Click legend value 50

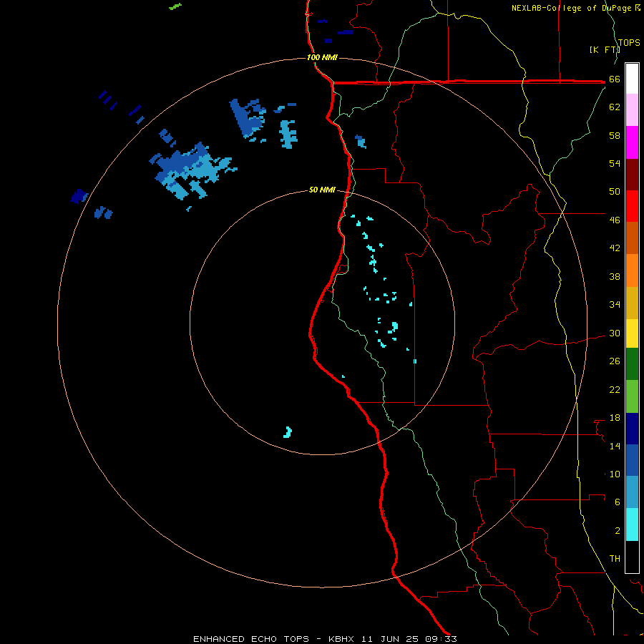pyautogui.click(x=615, y=192)
